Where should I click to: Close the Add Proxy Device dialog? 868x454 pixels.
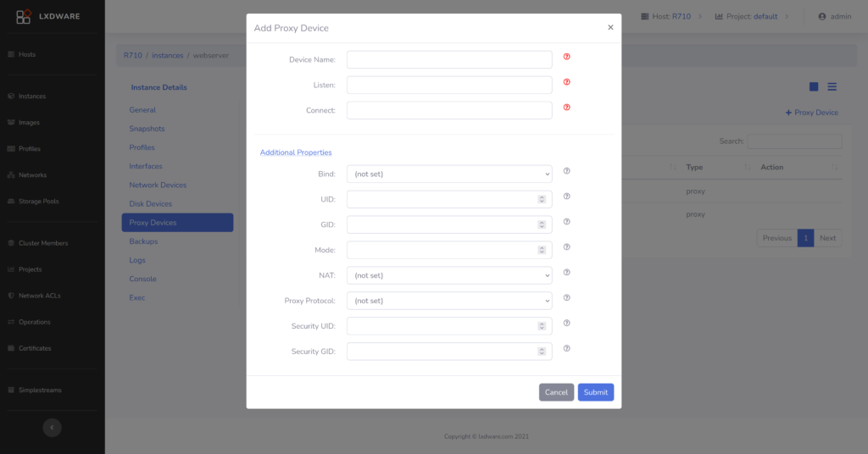coord(610,27)
